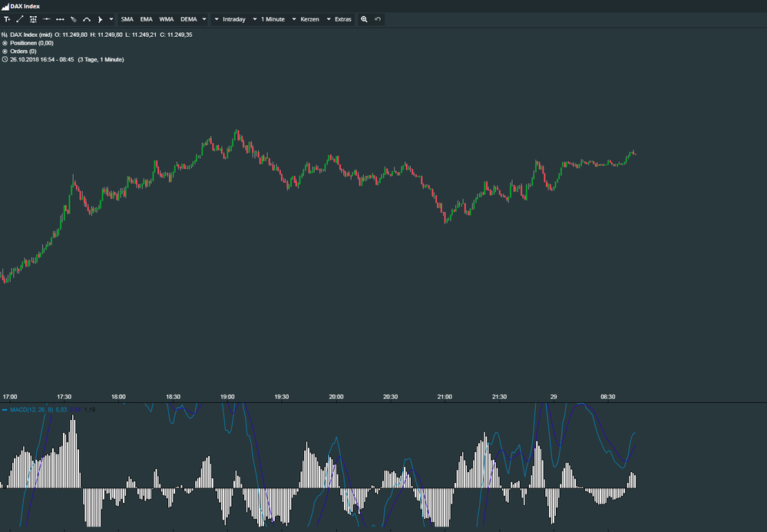The width and height of the screenshot is (767, 532).
Task: Open the Intraday timeframe dropdown
Action: 234,19
